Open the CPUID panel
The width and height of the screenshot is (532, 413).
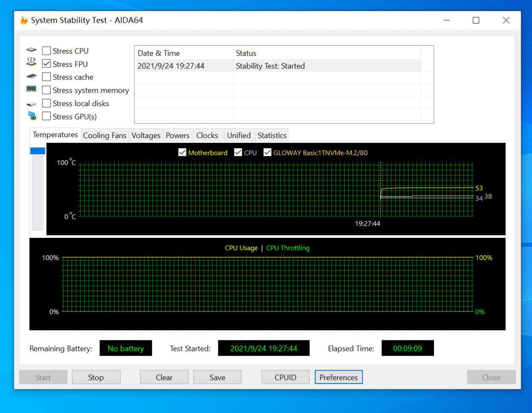285,377
